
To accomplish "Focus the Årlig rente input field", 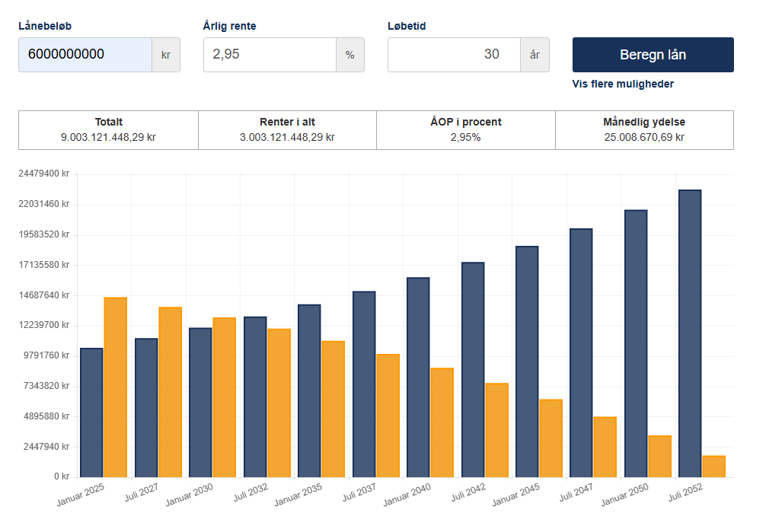I will pos(270,55).
